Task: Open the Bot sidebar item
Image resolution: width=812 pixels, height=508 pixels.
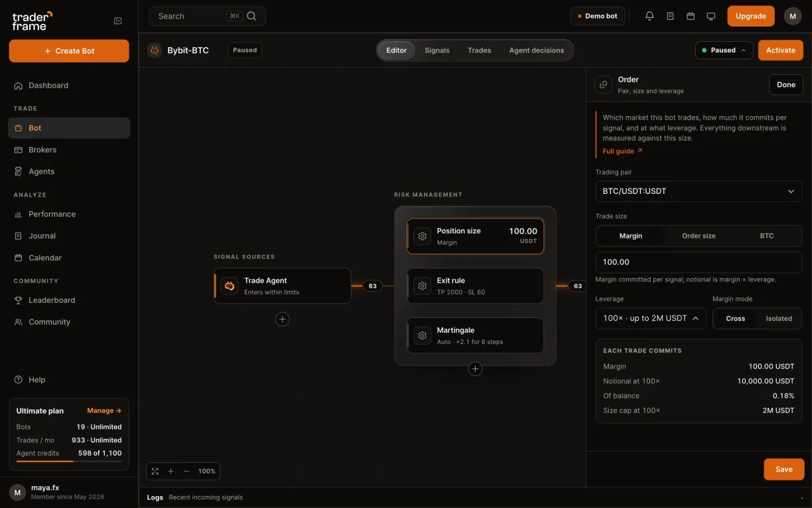Action: [69, 128]
